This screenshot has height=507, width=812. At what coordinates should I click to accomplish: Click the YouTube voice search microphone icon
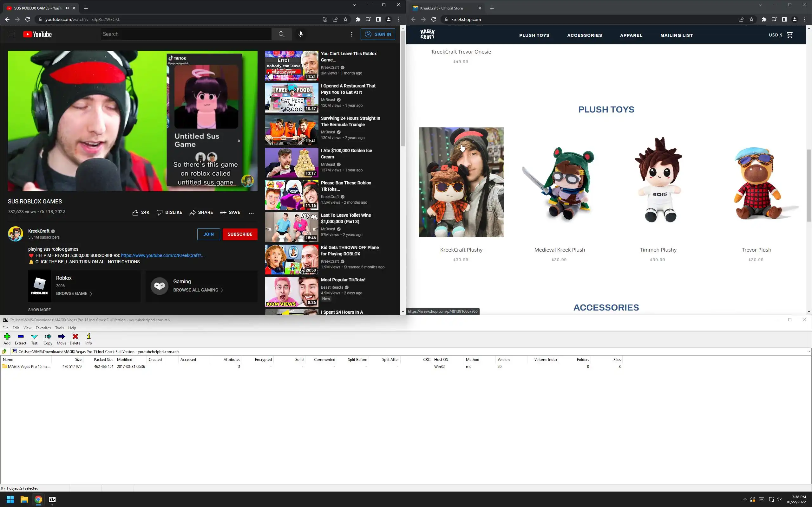click(x=301, y=34)
